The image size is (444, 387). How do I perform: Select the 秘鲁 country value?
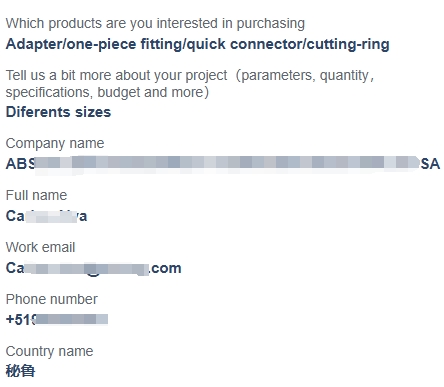pyautogui.click(x=20, y=371)
